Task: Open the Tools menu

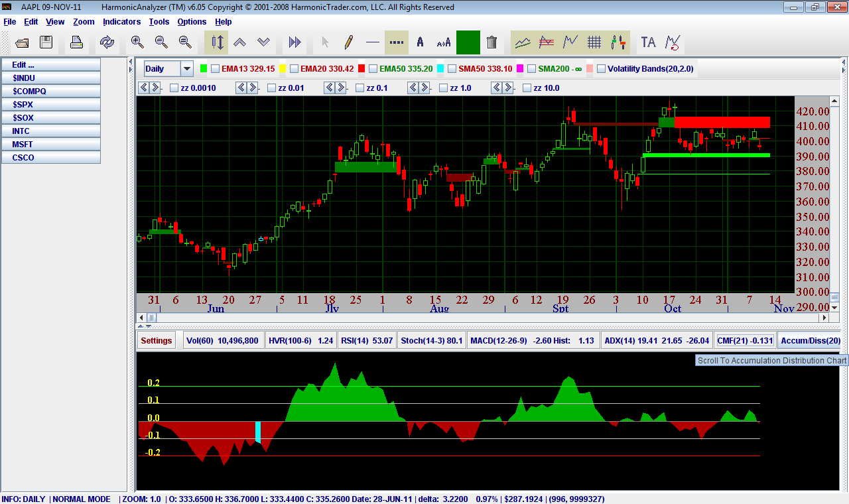Action: [x=159, y=22]
